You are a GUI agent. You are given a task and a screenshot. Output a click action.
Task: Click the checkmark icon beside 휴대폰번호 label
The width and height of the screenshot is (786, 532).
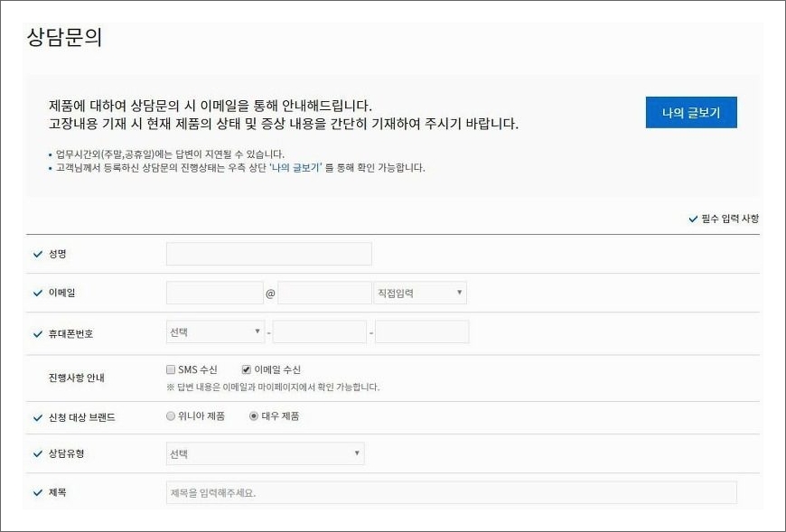pos(37,331)
